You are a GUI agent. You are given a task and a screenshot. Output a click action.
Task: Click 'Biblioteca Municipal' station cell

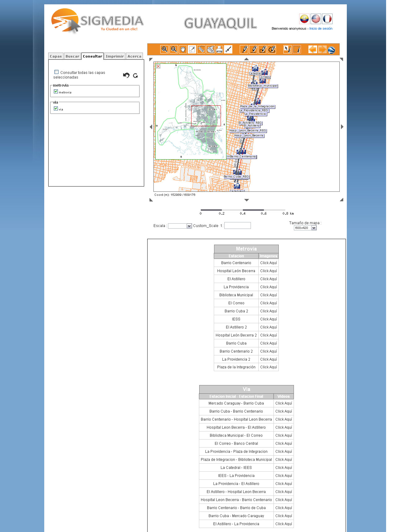236,295
